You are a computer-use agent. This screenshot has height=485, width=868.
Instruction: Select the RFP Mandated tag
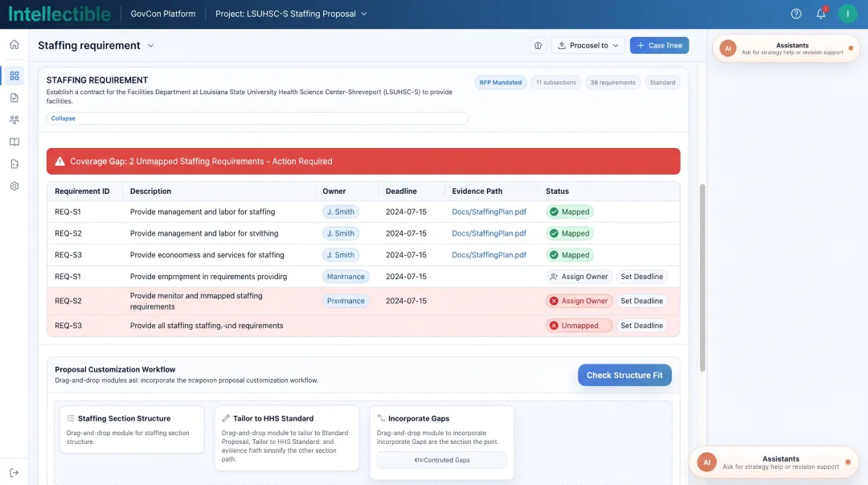coord(501,83)
